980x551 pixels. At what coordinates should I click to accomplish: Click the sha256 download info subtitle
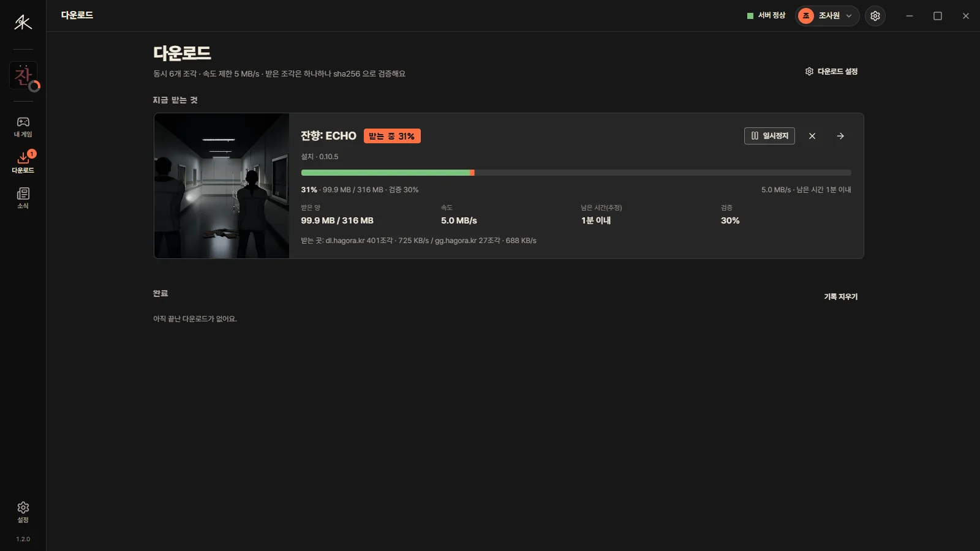[x=279, y=73]
